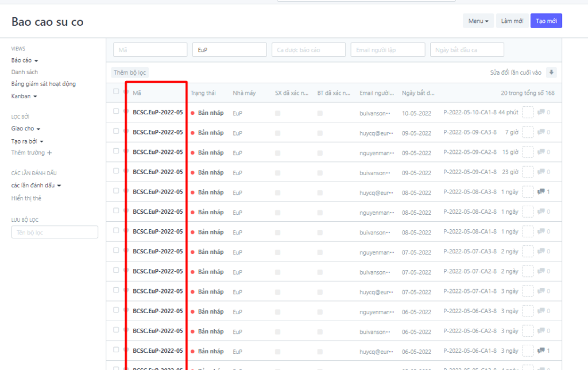Open the Menu dropdown

(478, 21)
